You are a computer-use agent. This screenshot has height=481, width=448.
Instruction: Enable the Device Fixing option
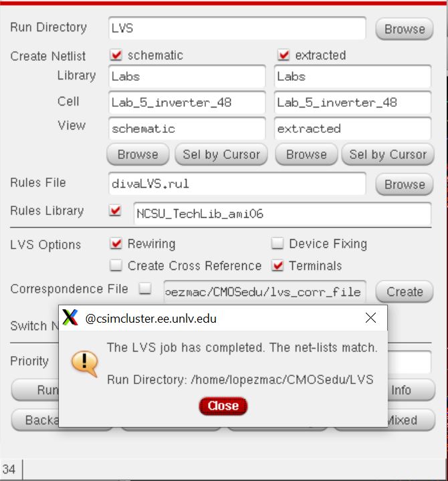[x=277, y=244]
